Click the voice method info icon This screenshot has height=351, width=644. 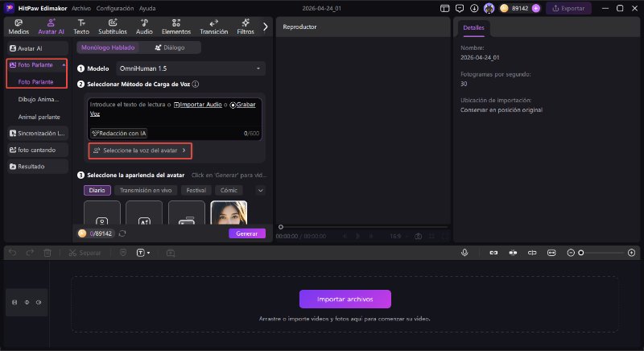(196, 85)
